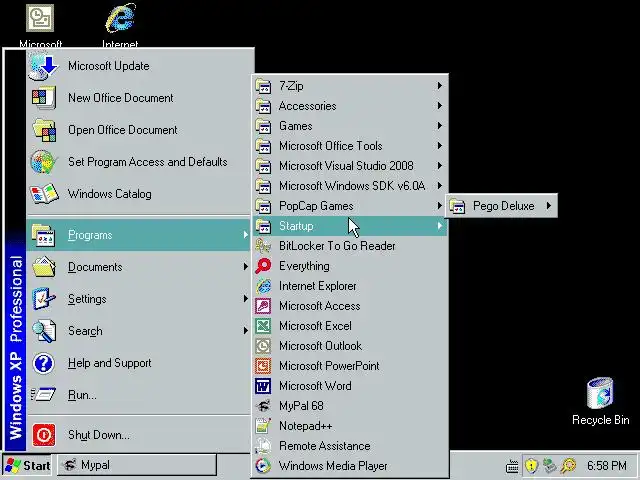
Task: Click the "Remote Assistance" label
Action: tap(324, 446)
